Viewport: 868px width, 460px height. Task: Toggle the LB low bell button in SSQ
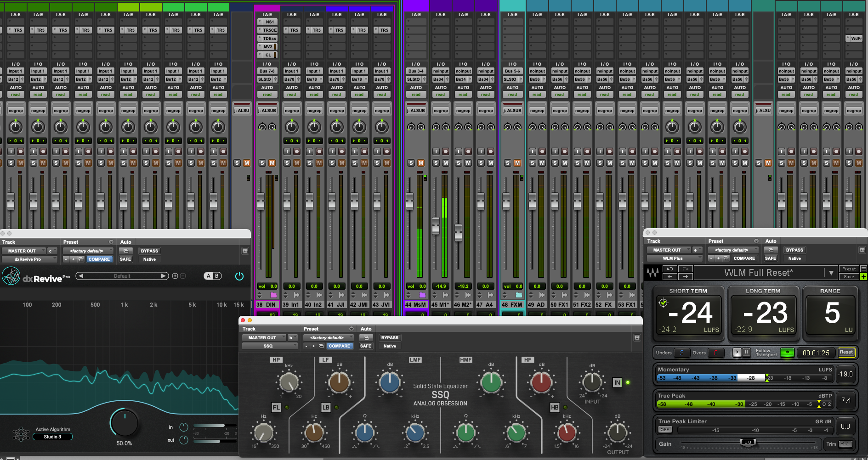pyautogui.click(x=326, y=407)
